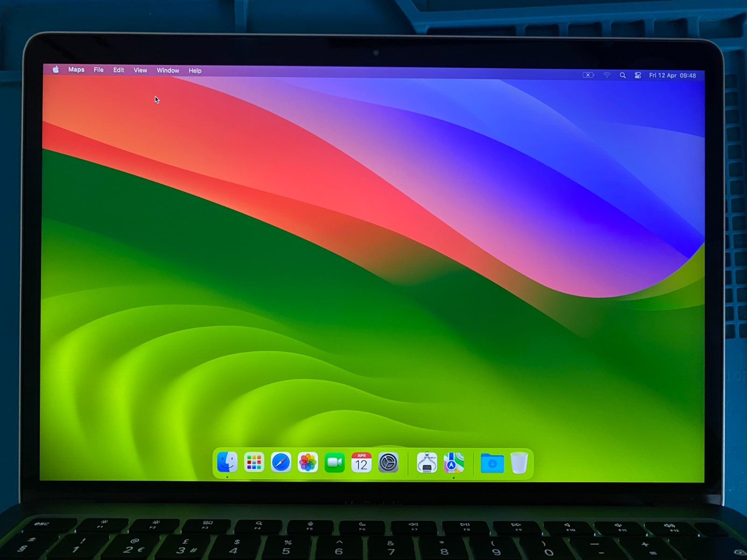Open the Window menu
Viewport: 747px width, 560px height.
click(168, 70)
